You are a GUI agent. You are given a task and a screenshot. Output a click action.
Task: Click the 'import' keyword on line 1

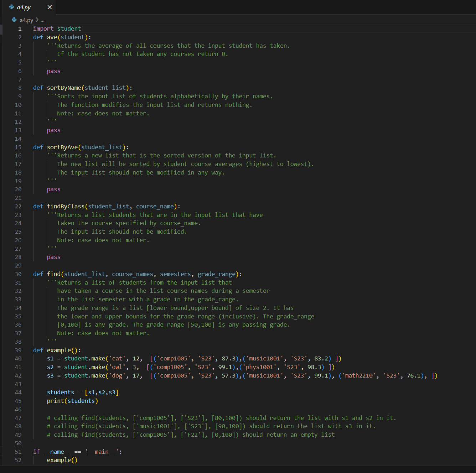(x=43, y=28)
